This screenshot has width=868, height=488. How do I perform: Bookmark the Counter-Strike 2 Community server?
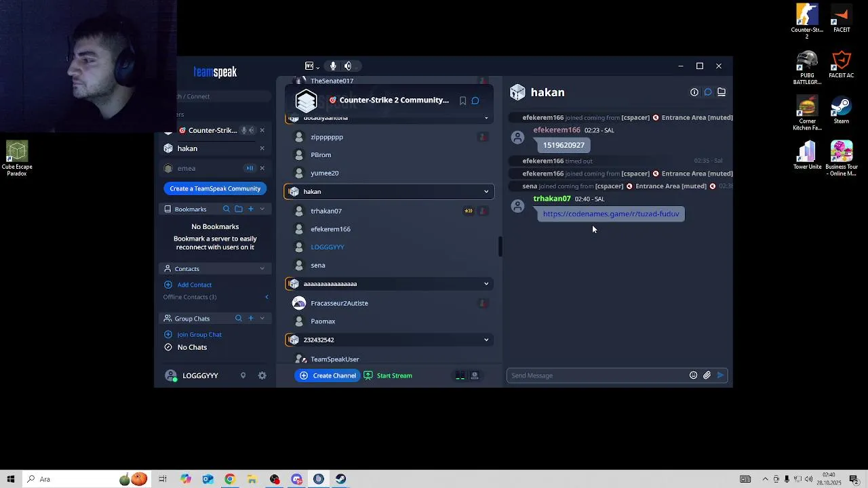click(x=462, y=100)
